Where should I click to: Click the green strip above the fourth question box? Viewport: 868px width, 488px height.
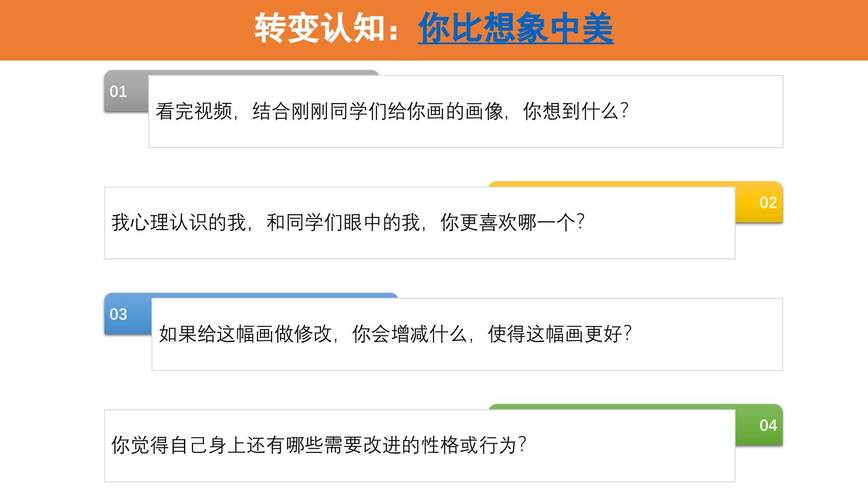610,407
